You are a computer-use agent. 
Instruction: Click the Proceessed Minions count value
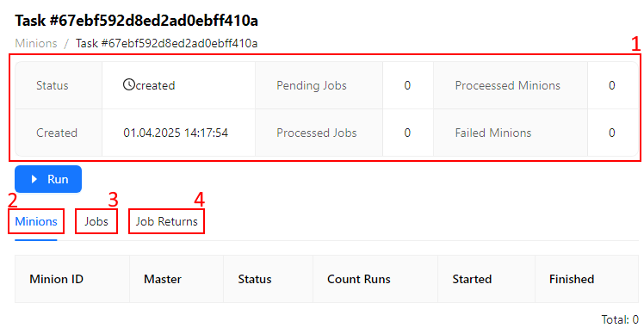click(x=611, y=85)
